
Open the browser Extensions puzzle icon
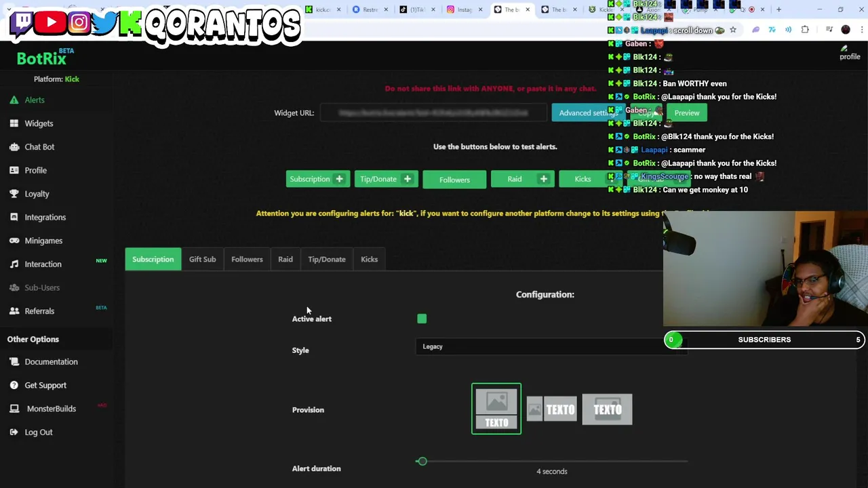click(805, 30)
